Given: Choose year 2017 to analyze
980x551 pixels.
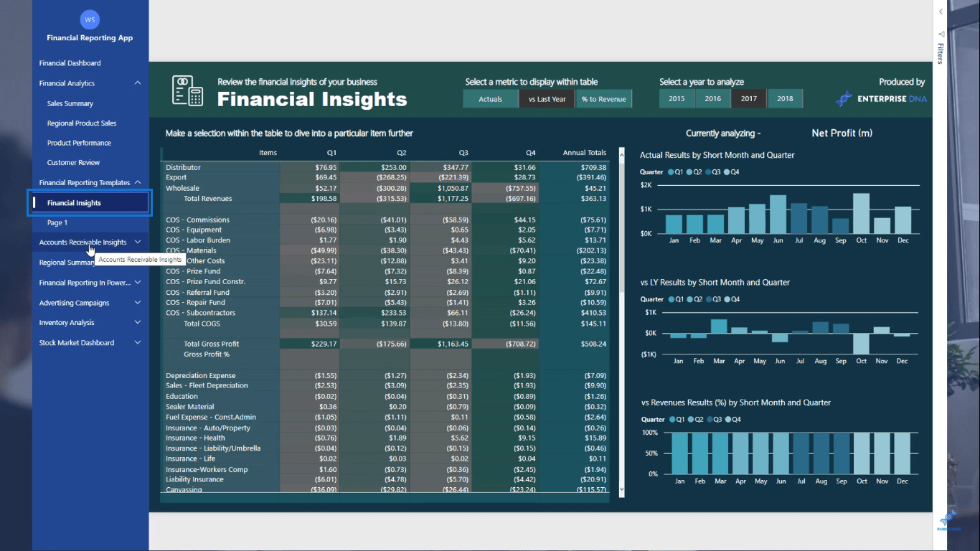Looking at the screenshot, I should [x=749, y=99].
